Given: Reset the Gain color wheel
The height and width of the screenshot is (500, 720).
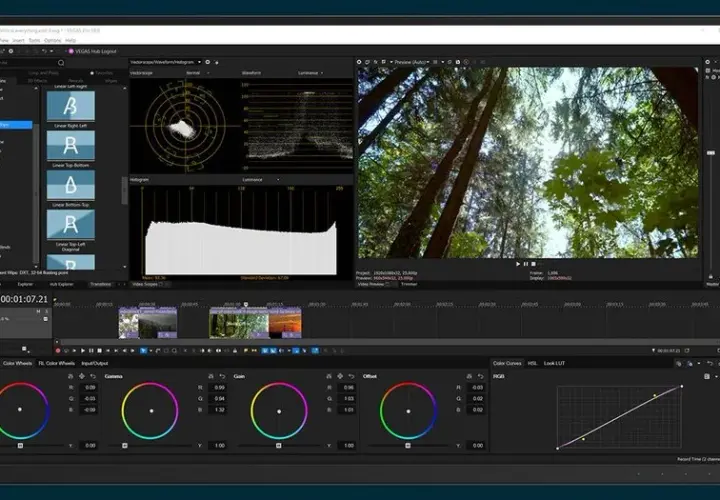Looking at the screenshot, I should point(351,376).
